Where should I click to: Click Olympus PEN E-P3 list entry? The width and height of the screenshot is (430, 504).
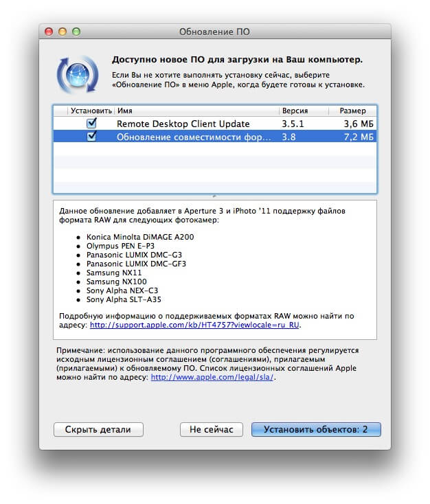click(x=120, y=246)
